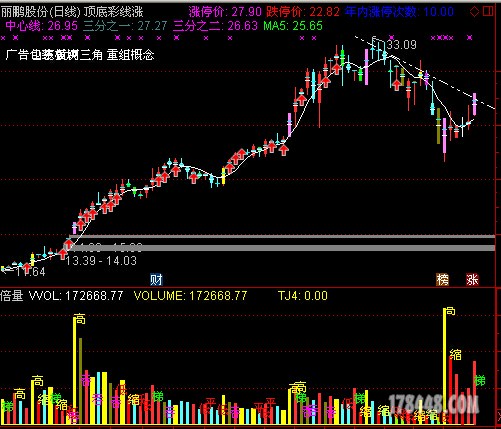Screen dimensions: 501x429
Task: Click the 年内涨停次数: 10.00 label
Action: (399, 12)
